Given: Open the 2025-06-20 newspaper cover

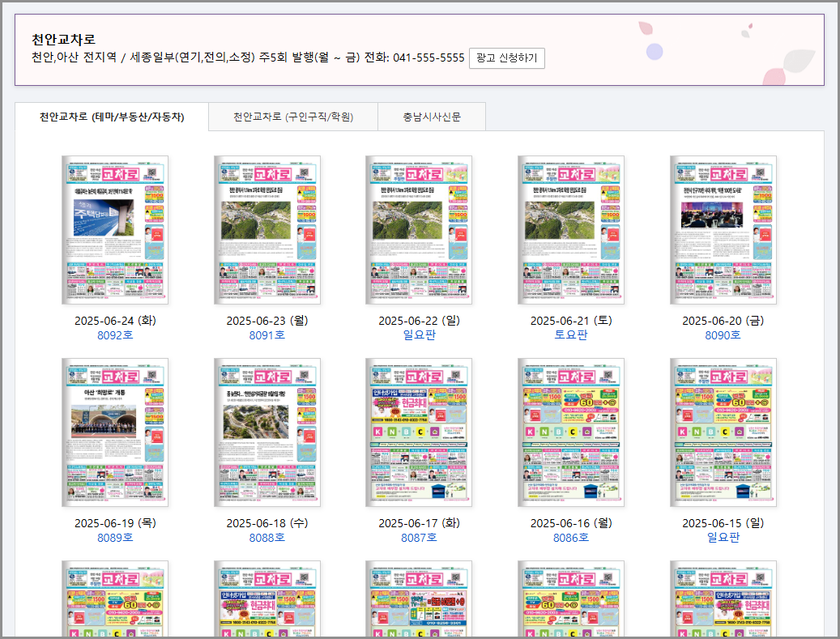Looking at the screenshot, I should pyautogui.click(x=723, y=230).
